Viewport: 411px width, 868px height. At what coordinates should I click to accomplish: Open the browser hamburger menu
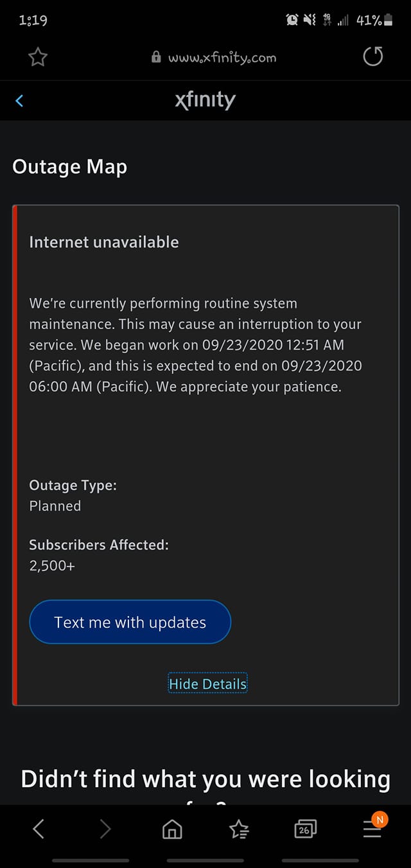[x=372, y=829]
